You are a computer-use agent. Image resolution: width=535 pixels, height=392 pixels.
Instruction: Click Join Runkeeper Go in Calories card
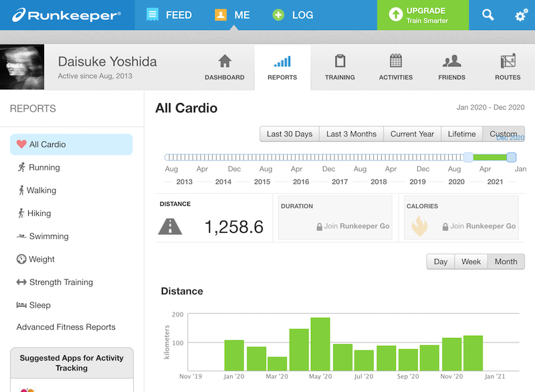coord(479,226)
